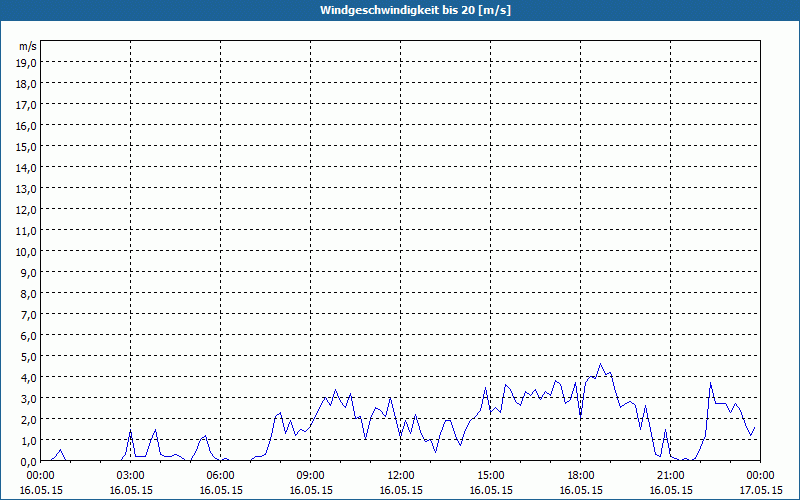Choose the '9,0' y-axis value
The image size is (800, 500).
tap(28, 272)
